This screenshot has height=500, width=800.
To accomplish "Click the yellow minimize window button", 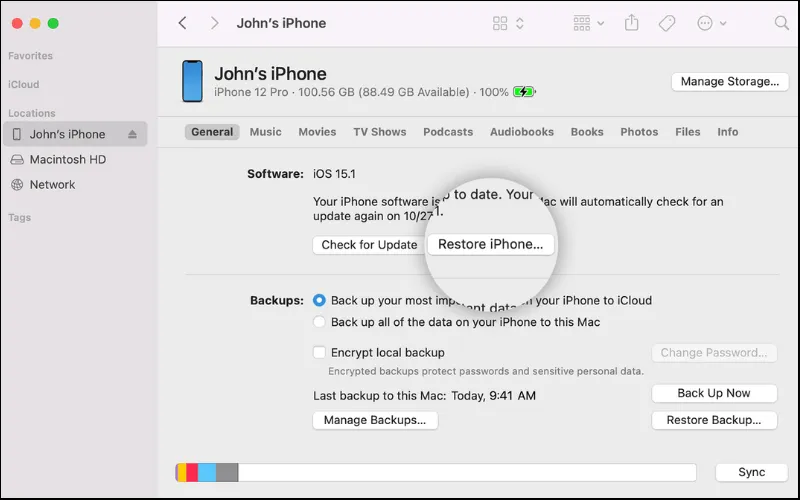I will pyautogui.click(x=35, y=23).
